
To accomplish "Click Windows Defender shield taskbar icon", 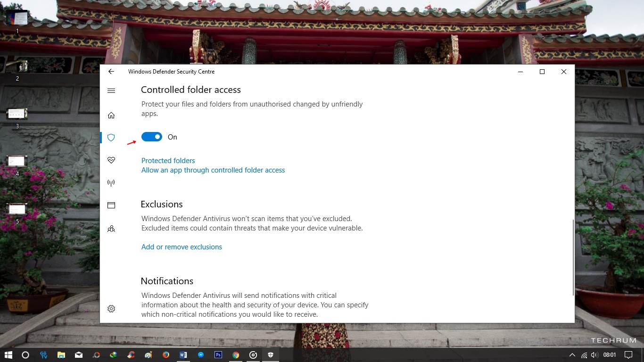I will (271, 355).
